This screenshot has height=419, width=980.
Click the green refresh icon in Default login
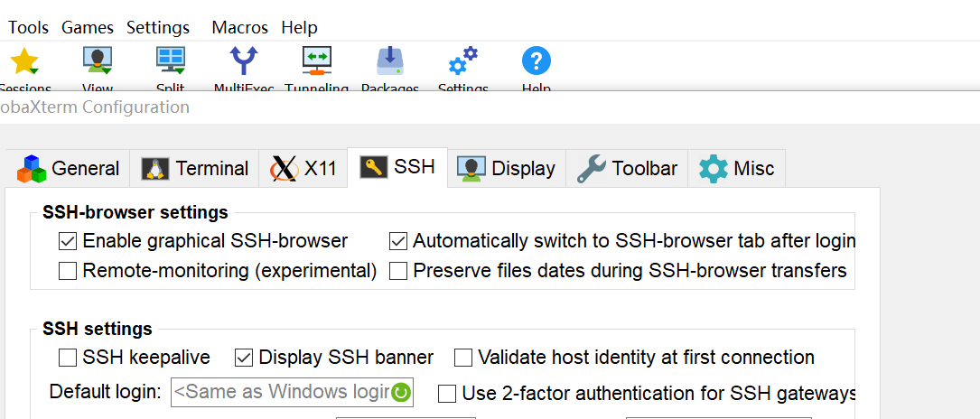tap(401, 392)
